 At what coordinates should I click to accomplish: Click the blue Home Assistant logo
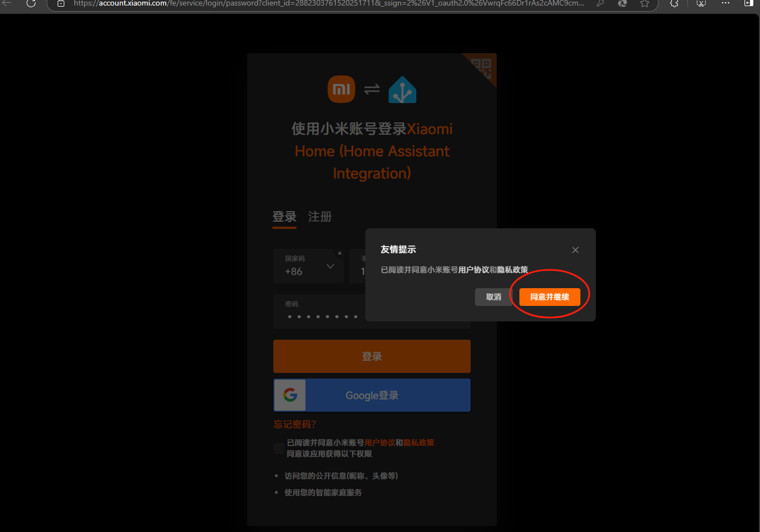[402, 90]
